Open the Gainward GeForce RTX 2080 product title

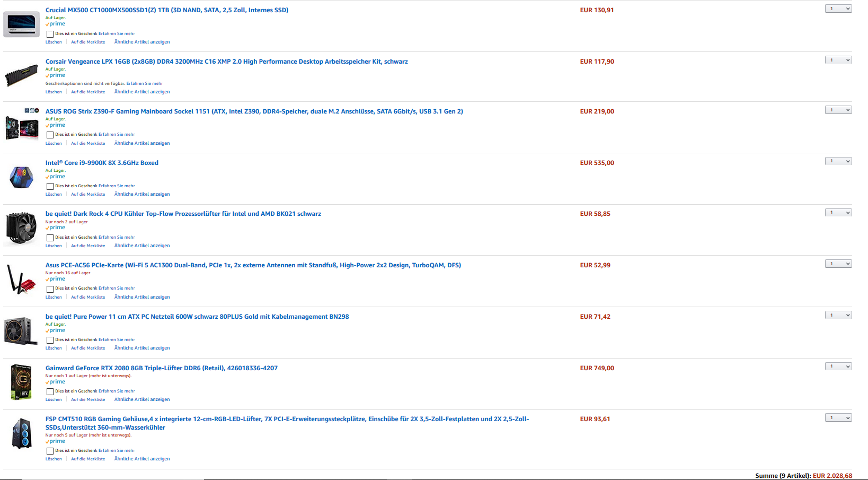click(162, 368)
